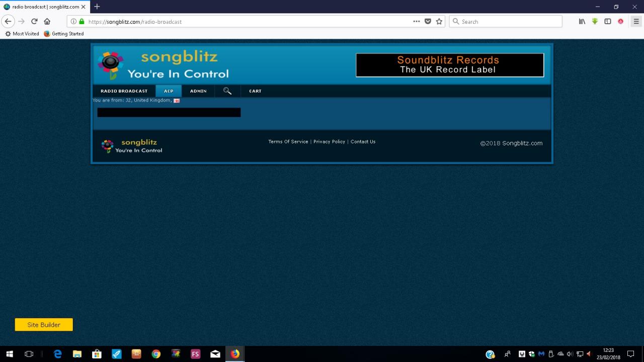Open the Windows Action Center notifications
Screen dimensions: 644x362
click(631, 354)
